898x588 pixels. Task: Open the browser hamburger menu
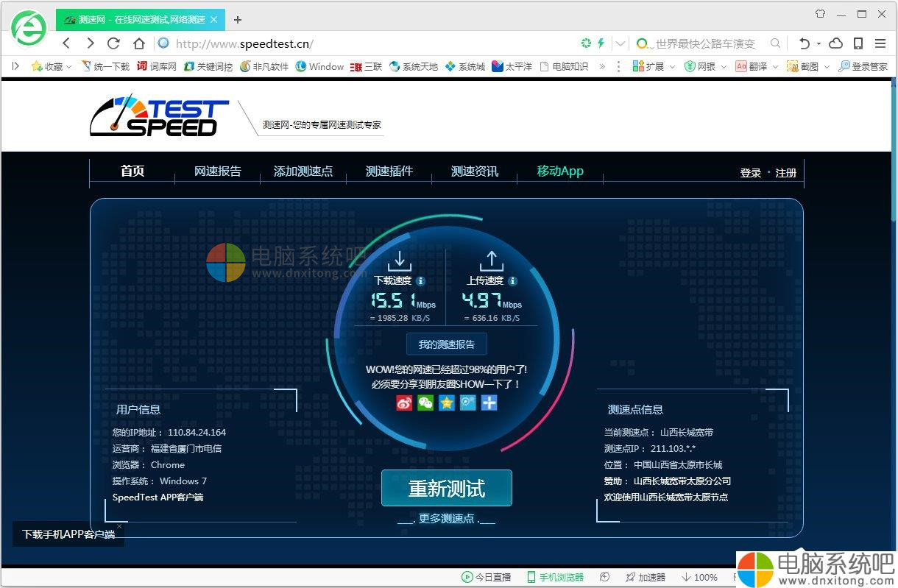pyautogui.click(x=880, y=43)
